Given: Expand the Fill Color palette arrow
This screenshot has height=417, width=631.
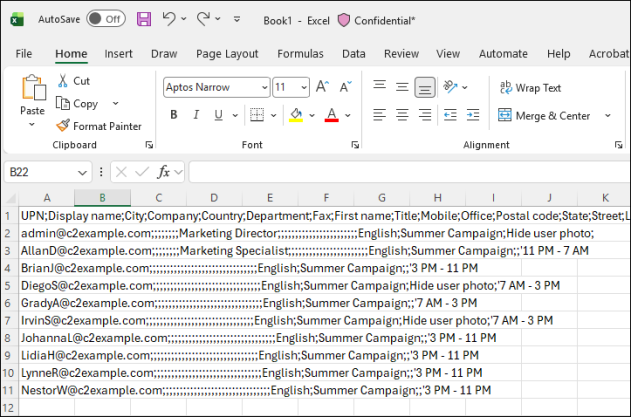Looking at the screenshot, I should coord(312,116).
